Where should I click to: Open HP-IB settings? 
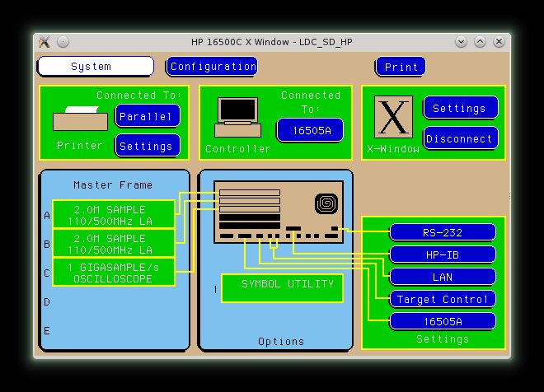443,254
